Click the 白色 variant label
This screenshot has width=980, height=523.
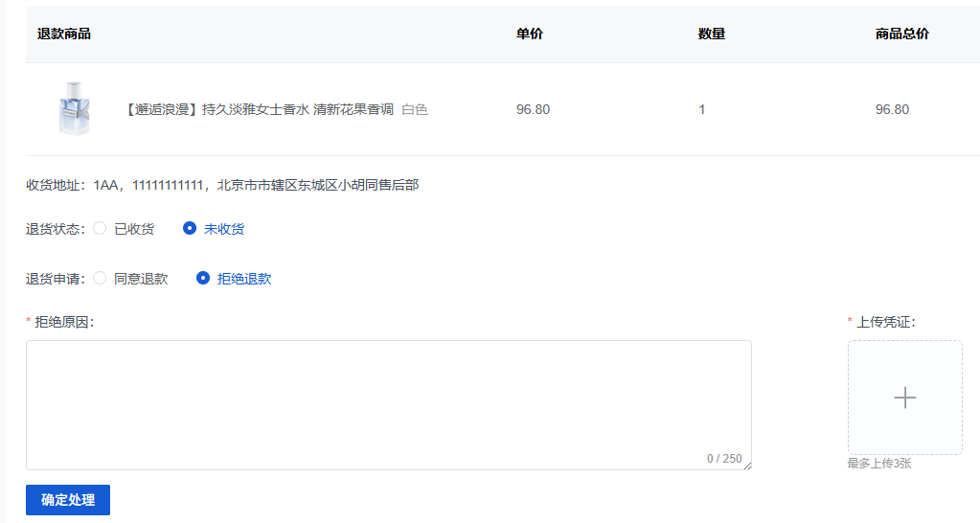tap(415, 109)
